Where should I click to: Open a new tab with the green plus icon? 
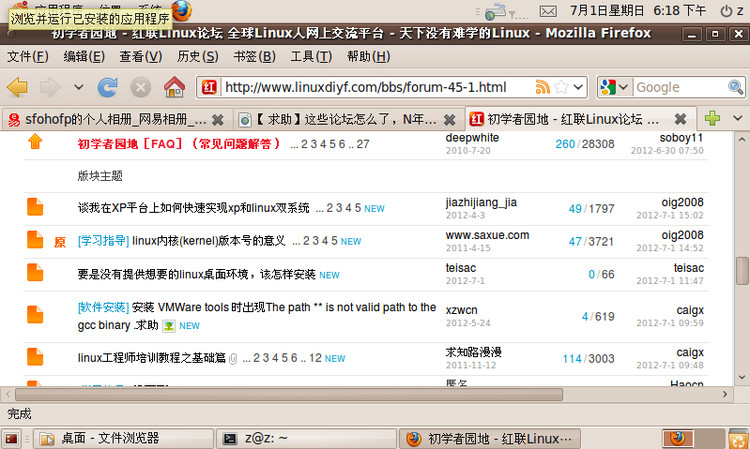(712, 118)
